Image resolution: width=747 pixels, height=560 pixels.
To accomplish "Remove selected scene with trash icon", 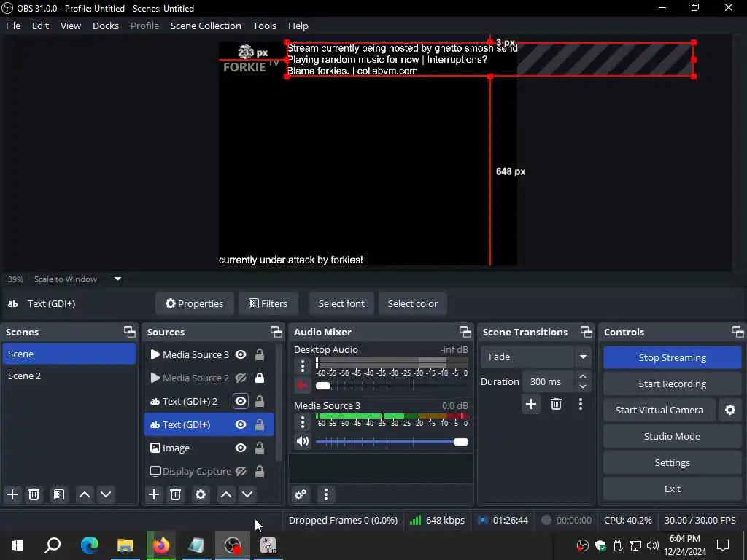I will [x=34, y=494].
